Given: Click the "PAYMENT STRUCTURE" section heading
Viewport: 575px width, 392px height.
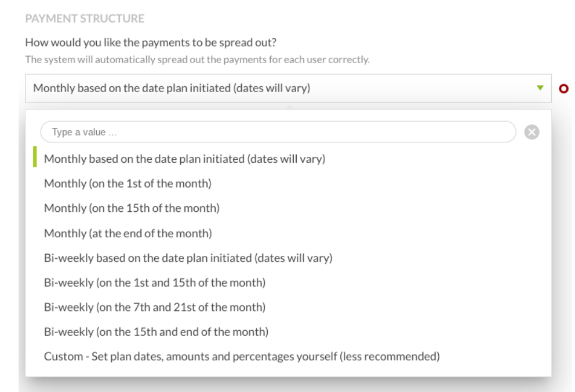Looking at the screenshot, I should (x=85, y=19).
